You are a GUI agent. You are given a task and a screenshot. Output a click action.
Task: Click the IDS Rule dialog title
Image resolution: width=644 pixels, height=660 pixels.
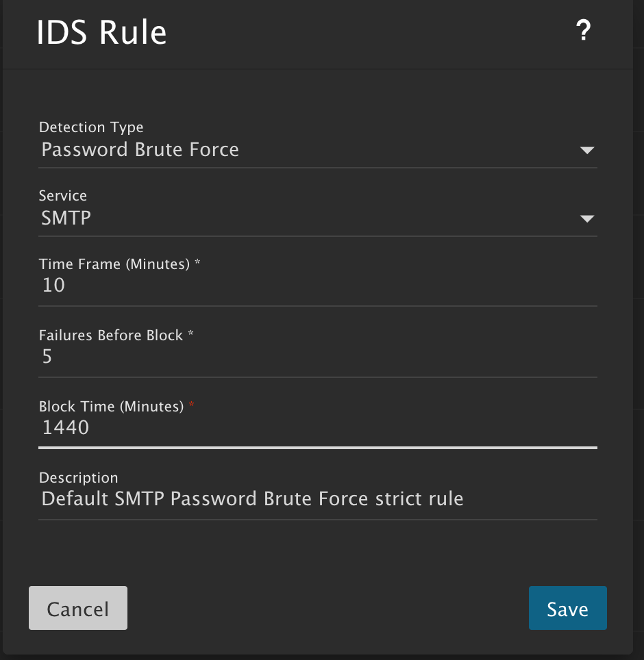point(101,32)
